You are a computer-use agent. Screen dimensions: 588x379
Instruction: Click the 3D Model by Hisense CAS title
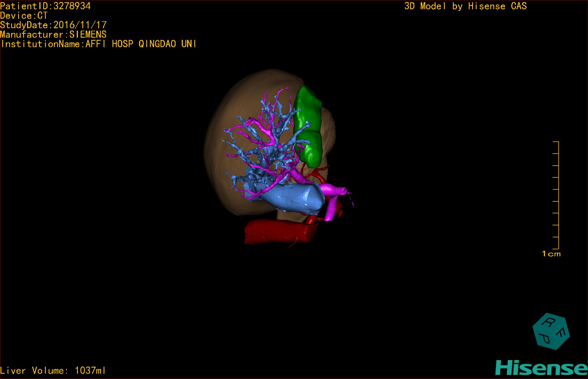click(465, 6)
